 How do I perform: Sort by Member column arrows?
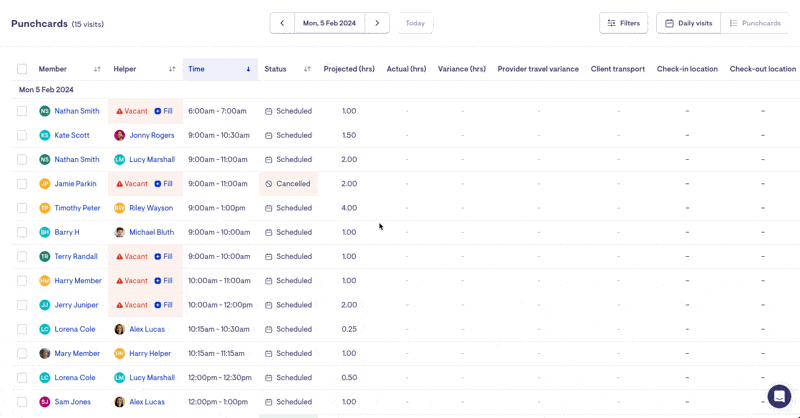97,69
